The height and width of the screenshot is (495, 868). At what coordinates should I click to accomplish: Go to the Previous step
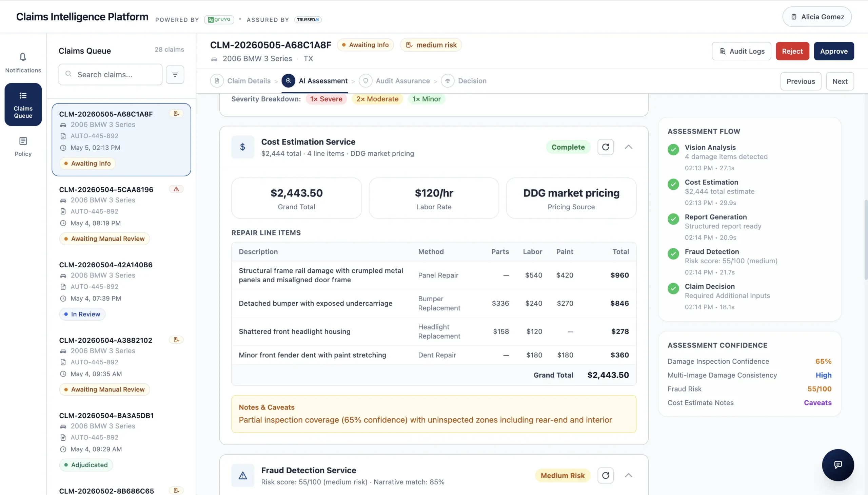(x=801, y=81)
